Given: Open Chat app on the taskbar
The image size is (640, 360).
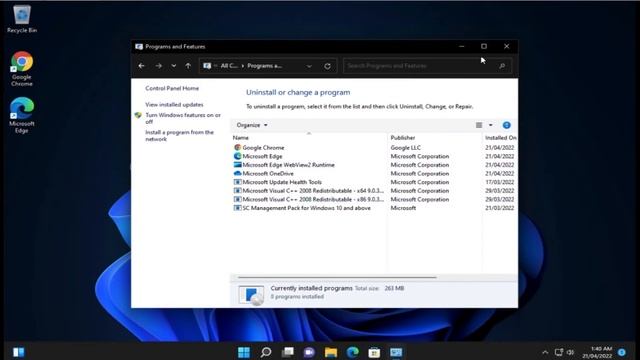Looking at the screenshot, I should (x=309, y=352).
